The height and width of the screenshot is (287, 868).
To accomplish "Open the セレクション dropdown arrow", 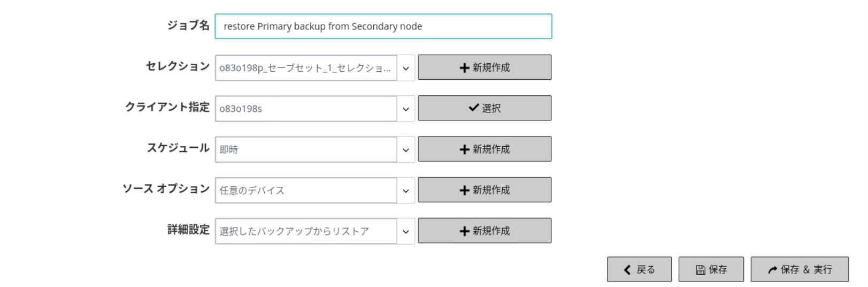I will [x=406, y=68].
